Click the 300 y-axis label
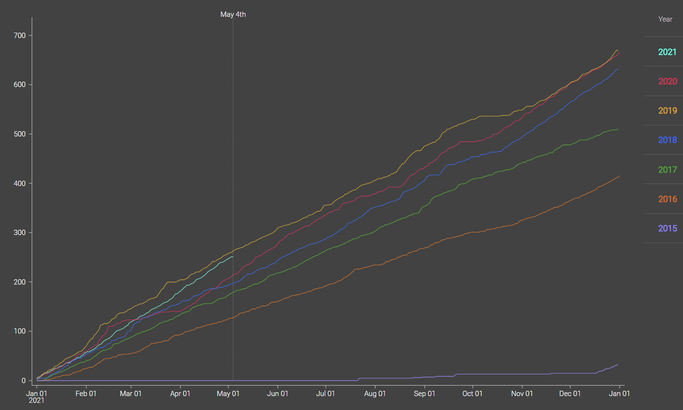Viewport: 683px width, 410px height. tap(20, 233)
